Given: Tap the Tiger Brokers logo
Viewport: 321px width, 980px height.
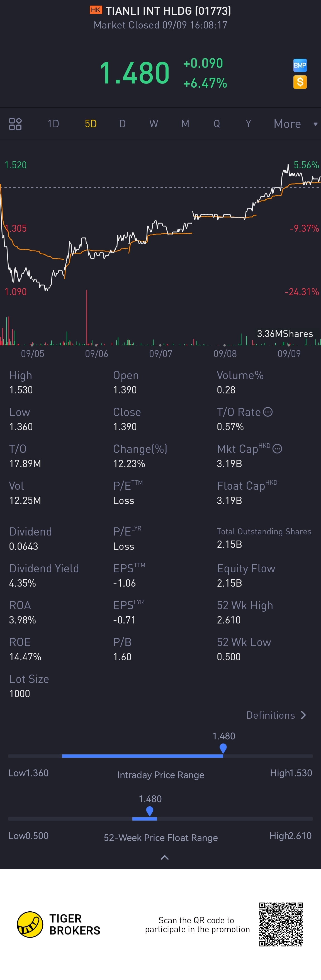Looking at the screenshot, I should coord(30,925).
